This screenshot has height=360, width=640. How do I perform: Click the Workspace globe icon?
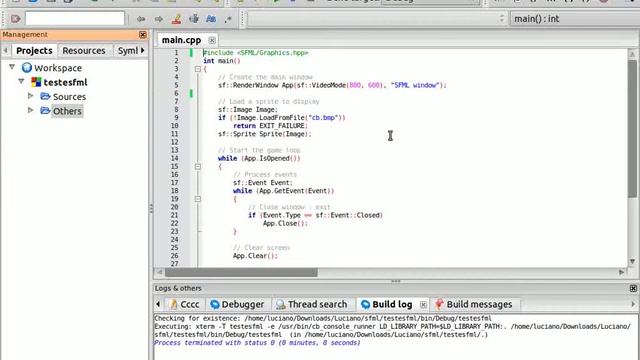pos(27,67)
